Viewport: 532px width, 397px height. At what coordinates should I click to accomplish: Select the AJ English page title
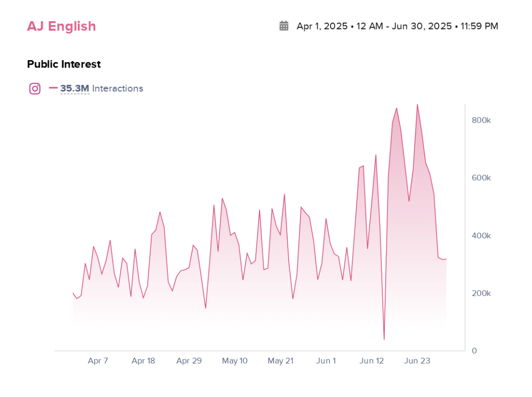(x=61, y=26)
